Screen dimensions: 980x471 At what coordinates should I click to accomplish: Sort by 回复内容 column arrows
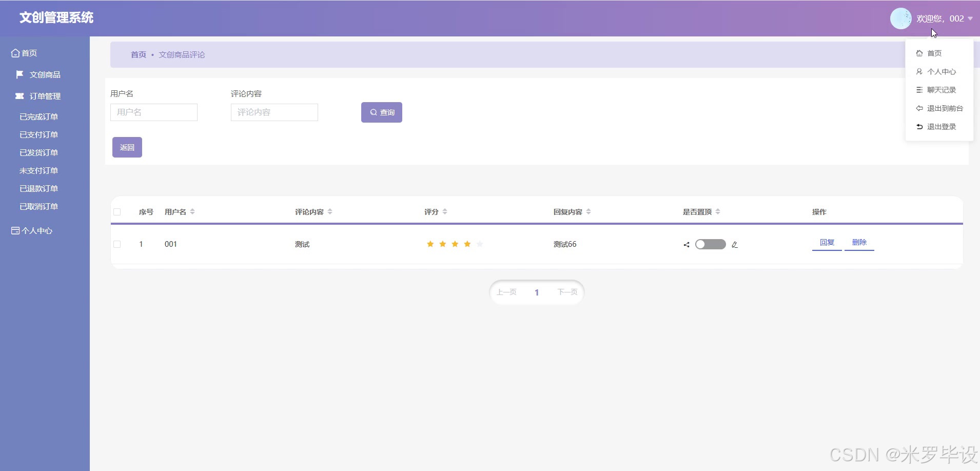coord(589,211)
